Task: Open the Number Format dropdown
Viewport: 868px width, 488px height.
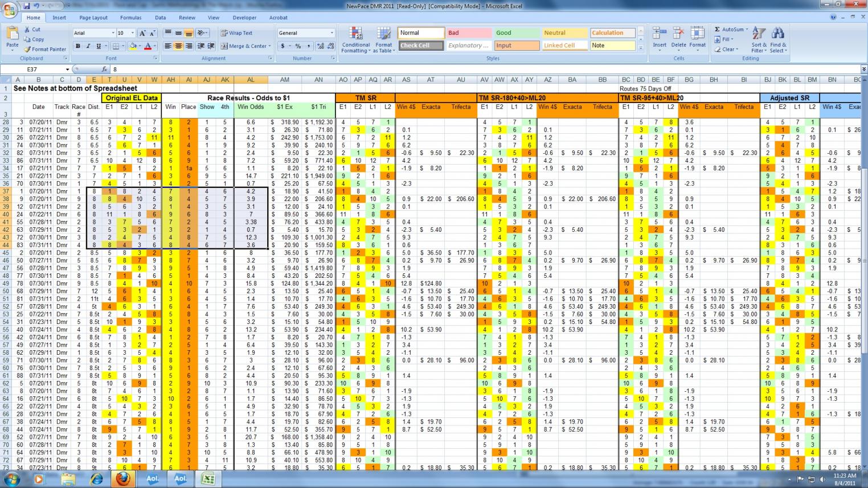Action: click(x=331, y=33)
